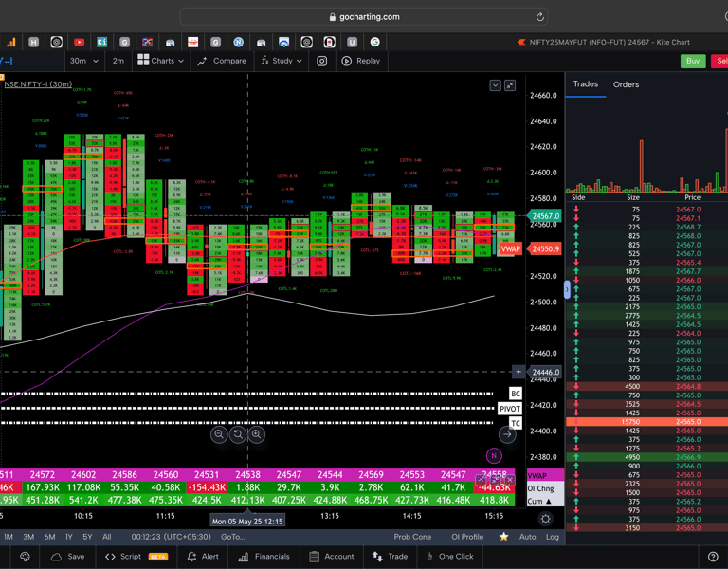
Task: Click the green Buy button
Action: tap(693, 61)
